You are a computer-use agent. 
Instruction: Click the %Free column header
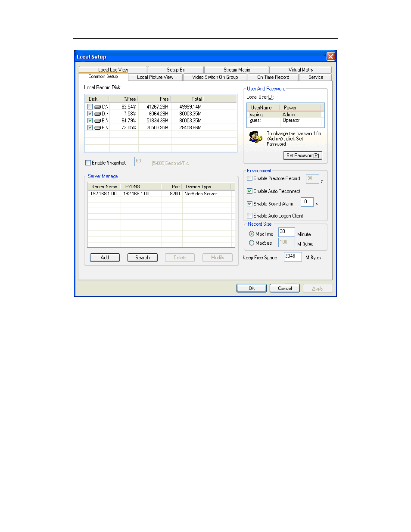(124, 99)
